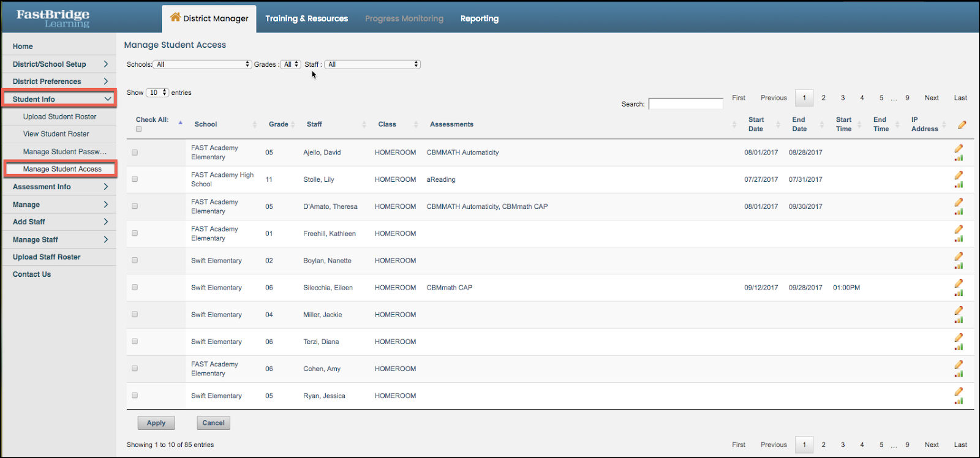Select View Student Roster menu item
980x458 pixels.
pyautogui.click(x=56, y=133)
